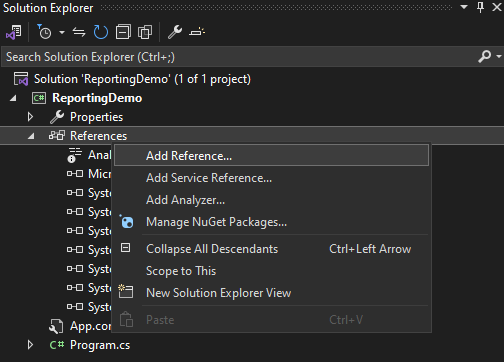Viewport: 504px width, 362px height.
Task: Click the Solution Explorer title text
Action: click(x=48, y=8)
